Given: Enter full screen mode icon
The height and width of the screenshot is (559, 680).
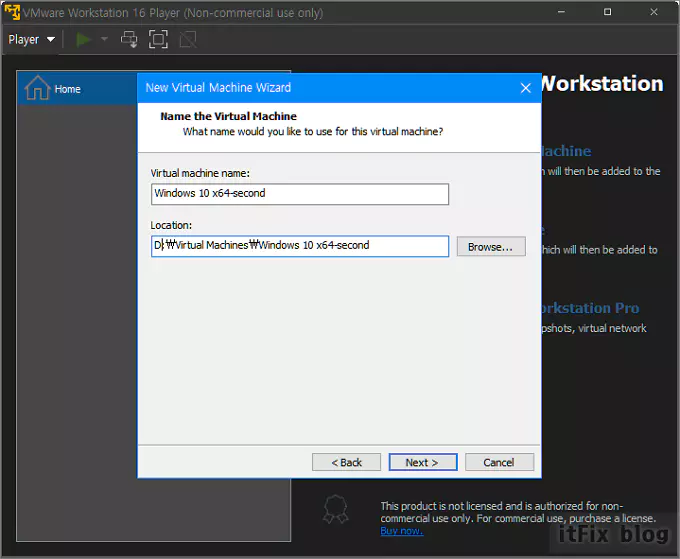Looking at the screenshot, I should click(158, 39).
